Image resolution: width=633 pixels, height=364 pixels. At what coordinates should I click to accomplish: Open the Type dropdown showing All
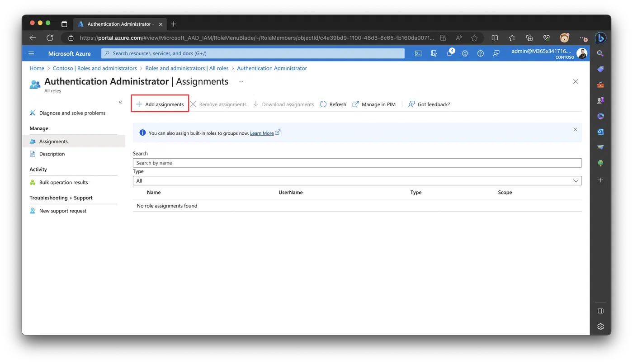(357, 181)
